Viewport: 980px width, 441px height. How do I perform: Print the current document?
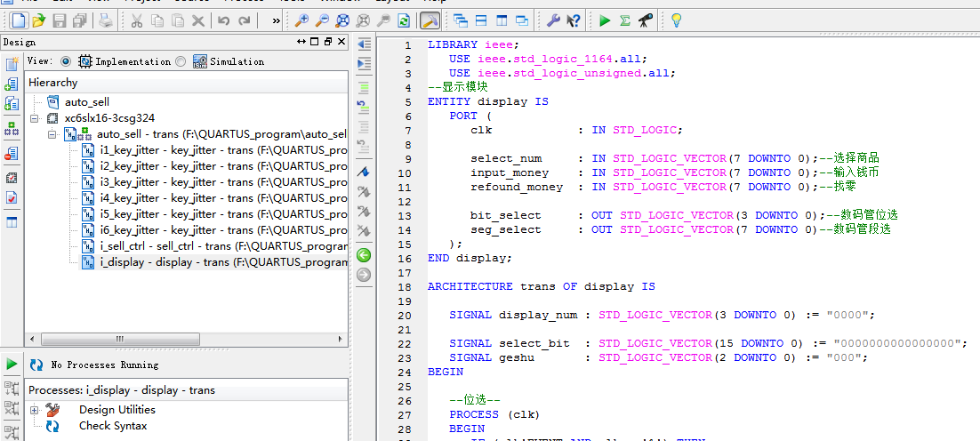point(106,20)
